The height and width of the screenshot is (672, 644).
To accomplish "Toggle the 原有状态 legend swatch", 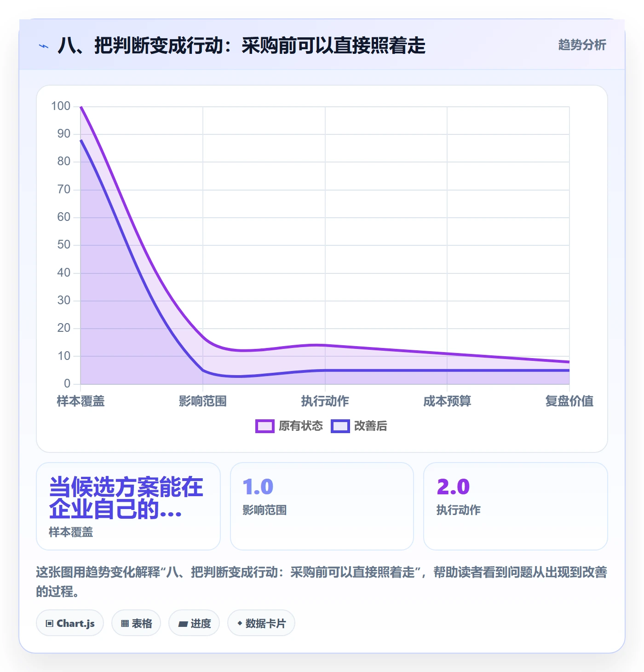I will (x=264, y=426).
